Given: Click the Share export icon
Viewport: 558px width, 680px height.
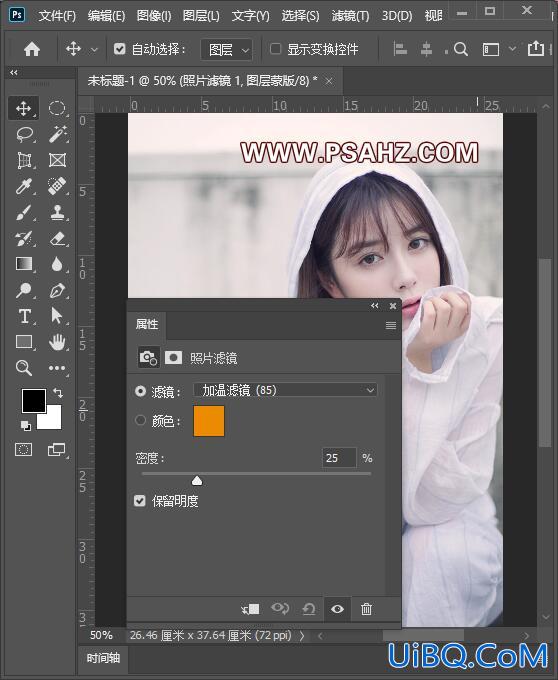Looking at the screenshot, I should point(536,48).
